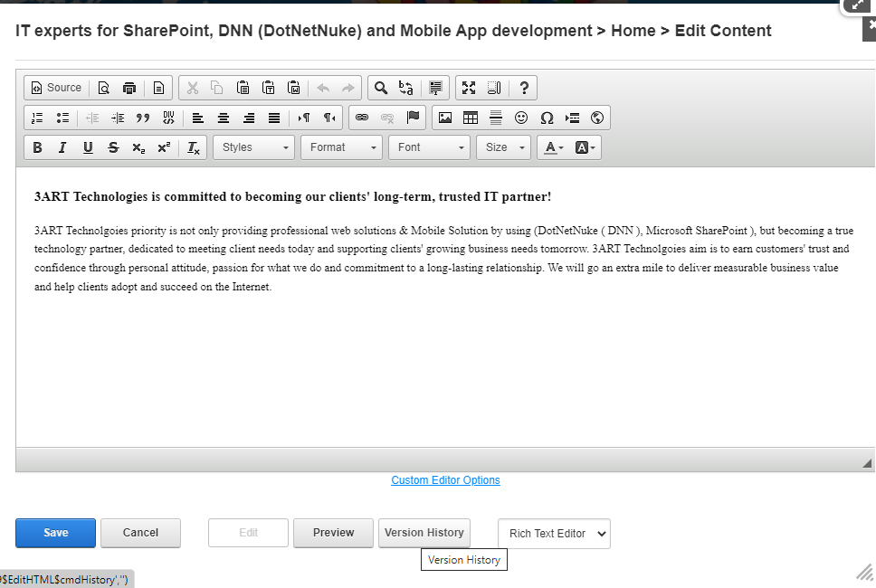Toggle Underline formatting
876x588 pixels.
pos(88,147)
